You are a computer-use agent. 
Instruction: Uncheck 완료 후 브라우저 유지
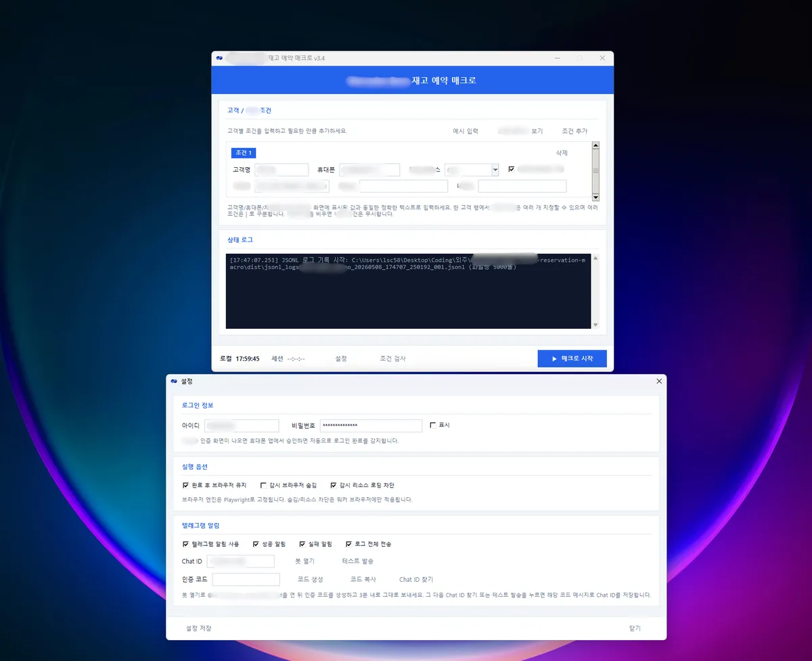pos(185,485)
